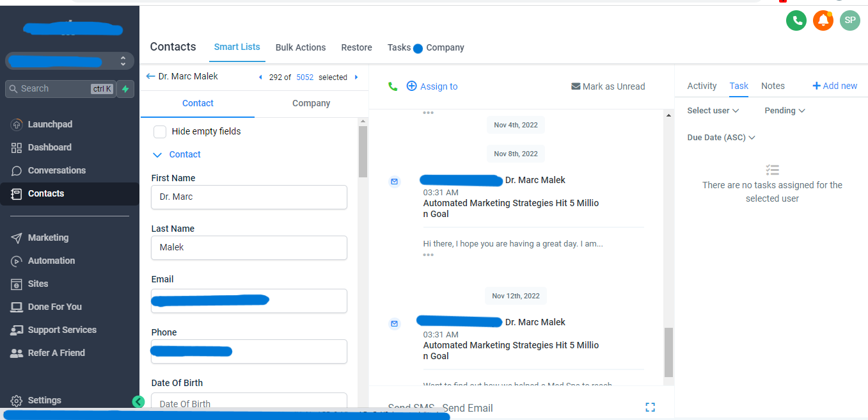Click the Nov 8th email subject text
868x420 pixels.
[x=511, y=209]
